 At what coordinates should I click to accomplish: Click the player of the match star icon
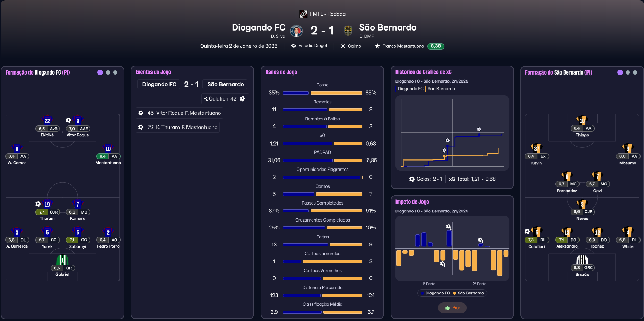pyautogui.click(x=377, y=46)
